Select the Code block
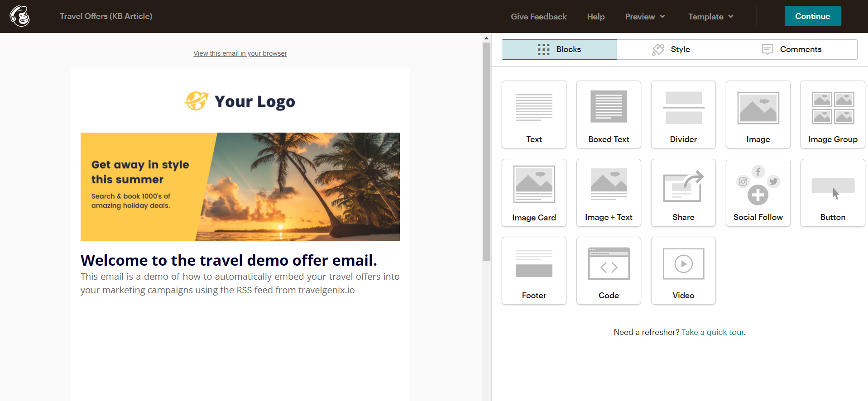 [609, 271]
